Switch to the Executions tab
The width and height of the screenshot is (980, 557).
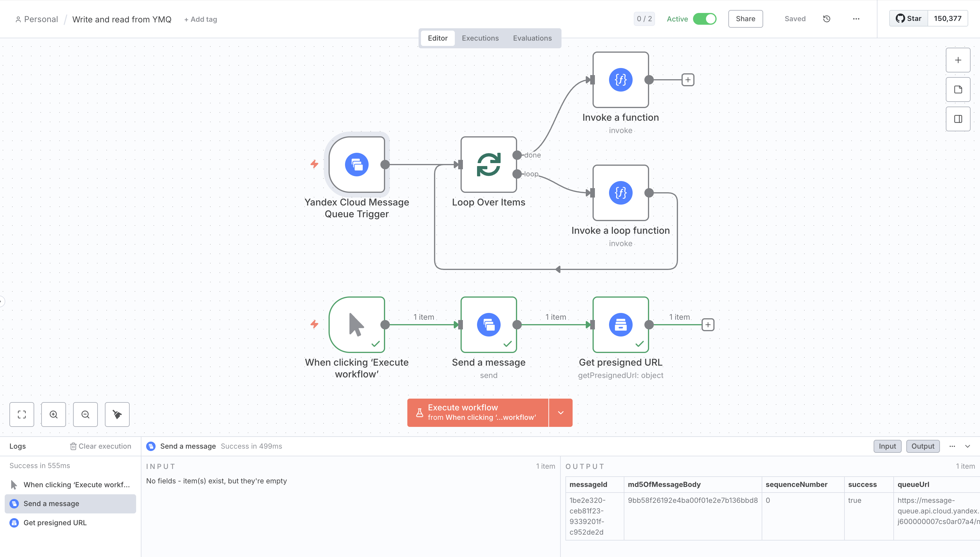click(x=480, y=38)
